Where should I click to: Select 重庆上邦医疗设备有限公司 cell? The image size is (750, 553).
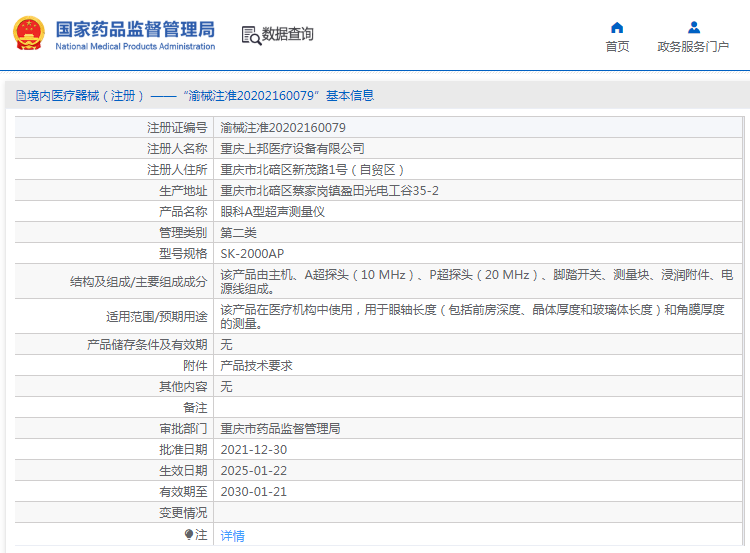tap(292, 149)
